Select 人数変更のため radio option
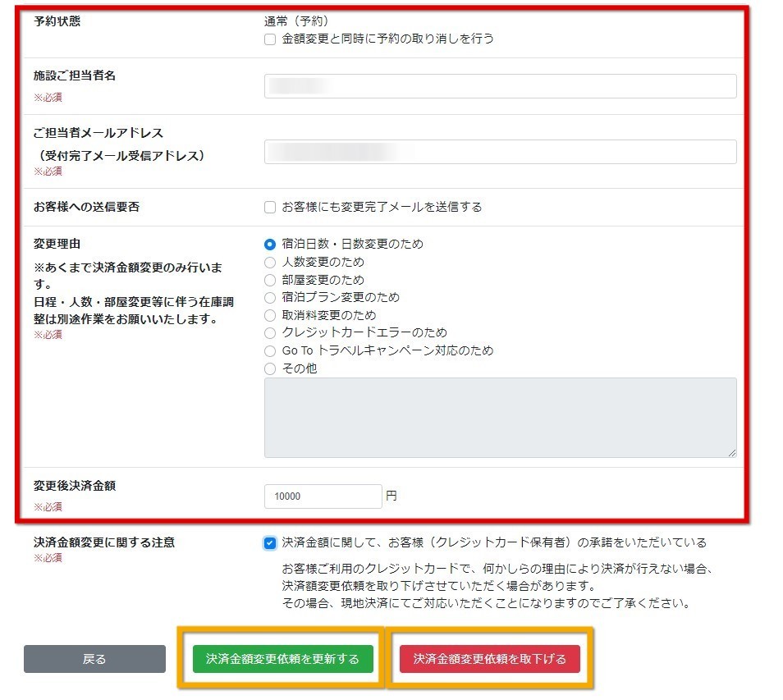Image resolution: width=783 pixels, height=700 pixels. 270,262
